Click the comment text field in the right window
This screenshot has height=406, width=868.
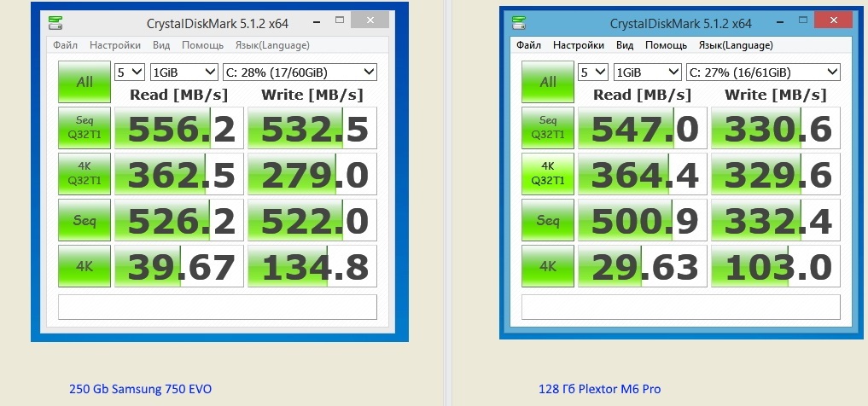coord(681,307)
